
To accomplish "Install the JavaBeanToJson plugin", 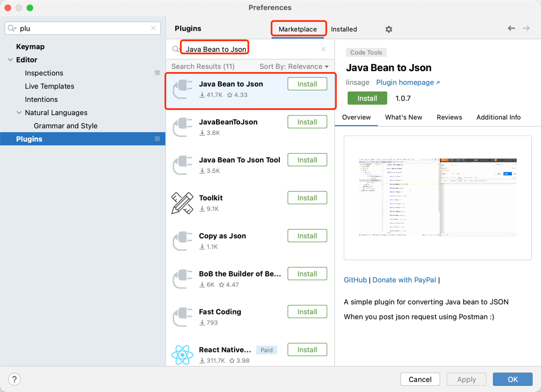I will click(307, 122).
